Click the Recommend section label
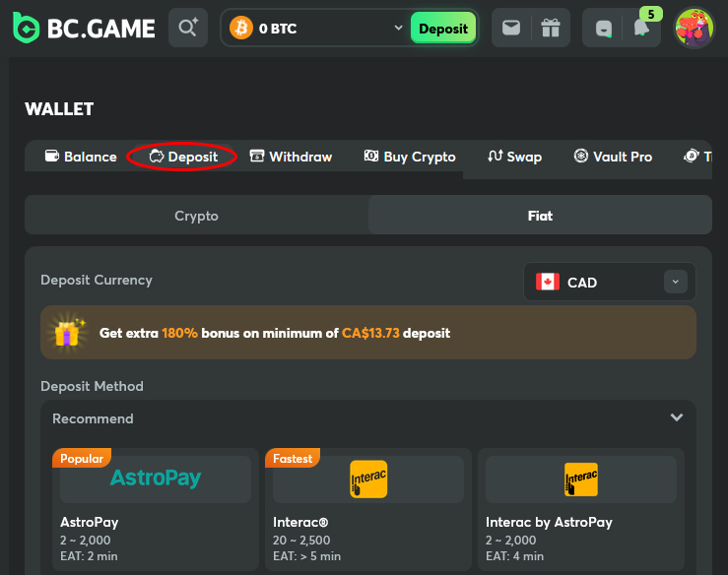 [x=93, y=418]
